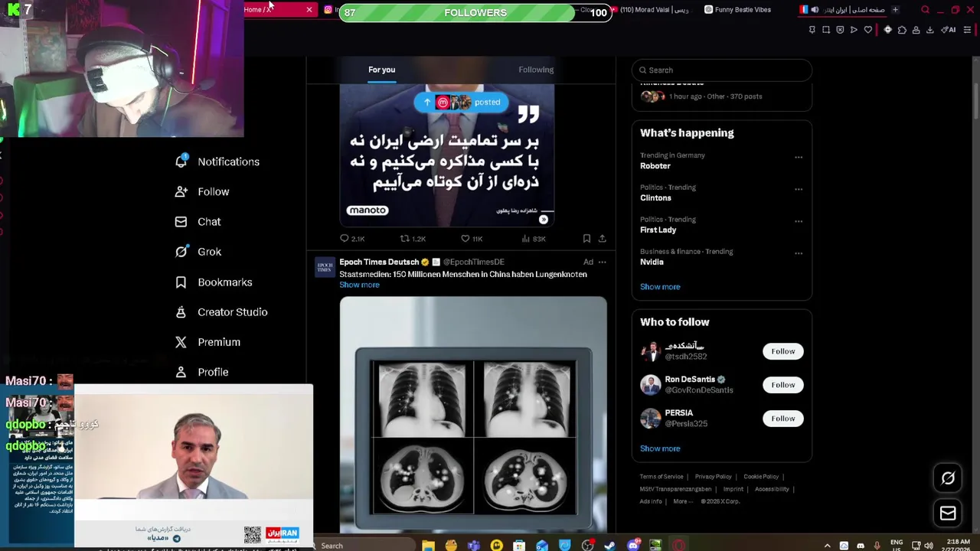
Task: Open Privacy Policy link
Action: (x=713, y=477)
